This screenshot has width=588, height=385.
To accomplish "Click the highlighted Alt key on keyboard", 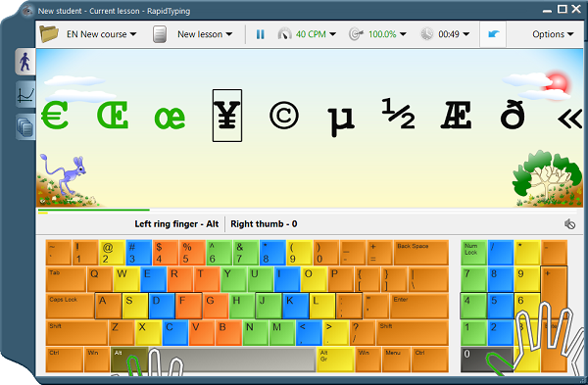I will coord(129,360).
